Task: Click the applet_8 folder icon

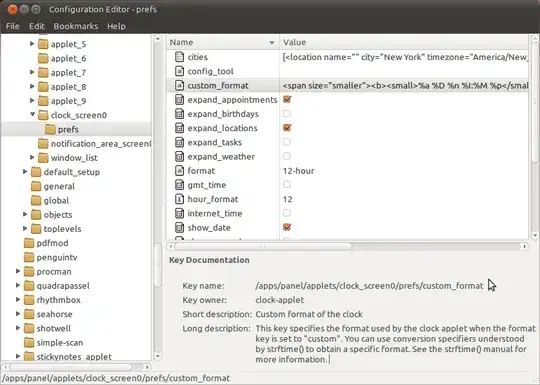Action: (x=43, y=87)
